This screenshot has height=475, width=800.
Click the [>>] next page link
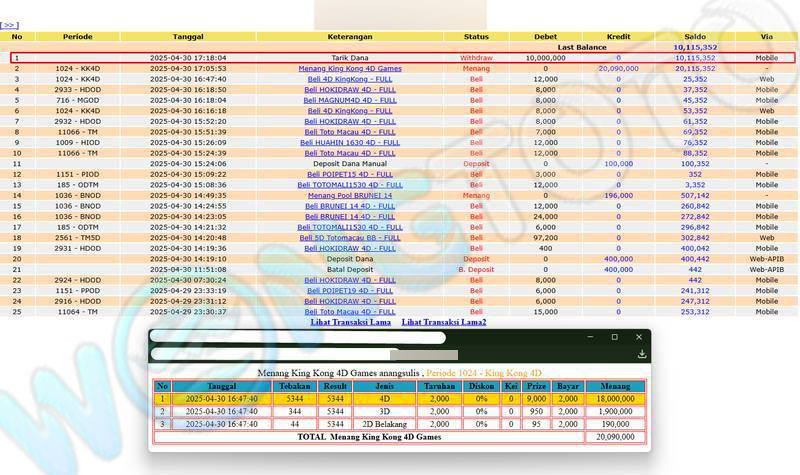(9, 25)
